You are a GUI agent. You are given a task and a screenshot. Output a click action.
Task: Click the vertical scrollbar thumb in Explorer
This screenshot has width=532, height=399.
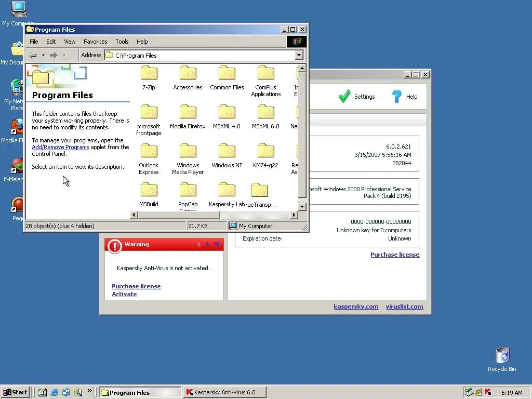click(x=302, y=135)
